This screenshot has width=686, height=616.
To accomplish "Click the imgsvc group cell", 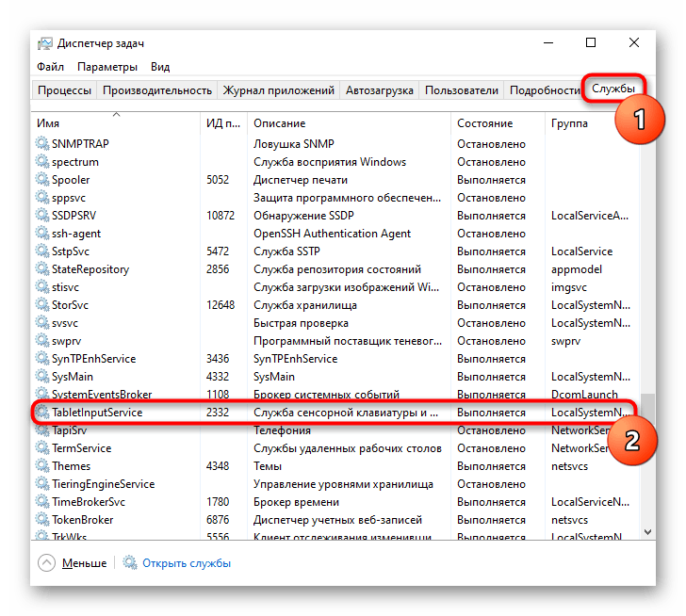I will [568, 287].
